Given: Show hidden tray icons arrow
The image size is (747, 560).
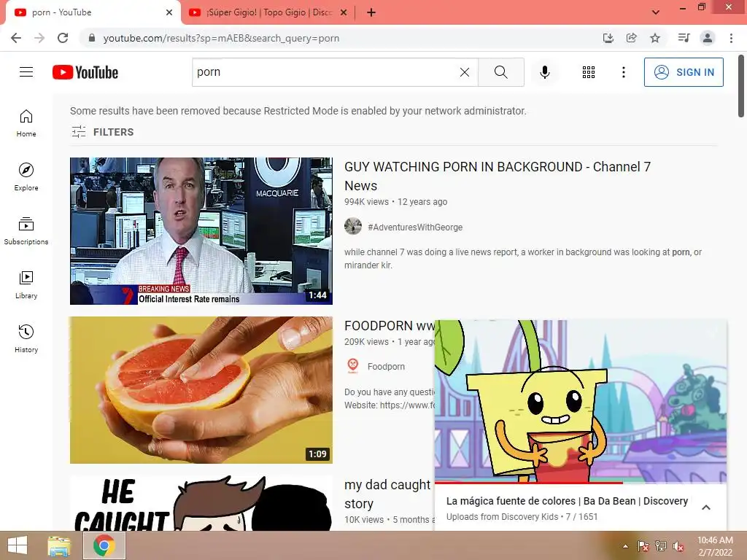Looking at the screenshot, I should point(625,546).
